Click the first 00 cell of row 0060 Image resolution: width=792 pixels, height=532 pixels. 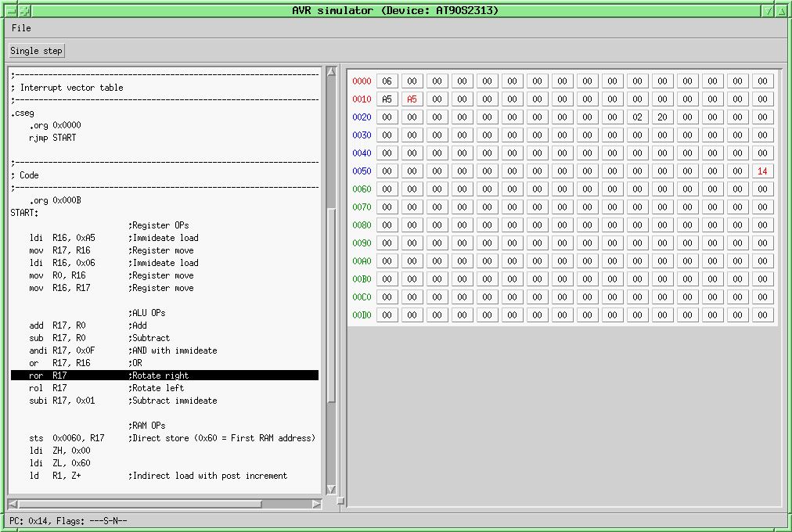pos(387,189)
